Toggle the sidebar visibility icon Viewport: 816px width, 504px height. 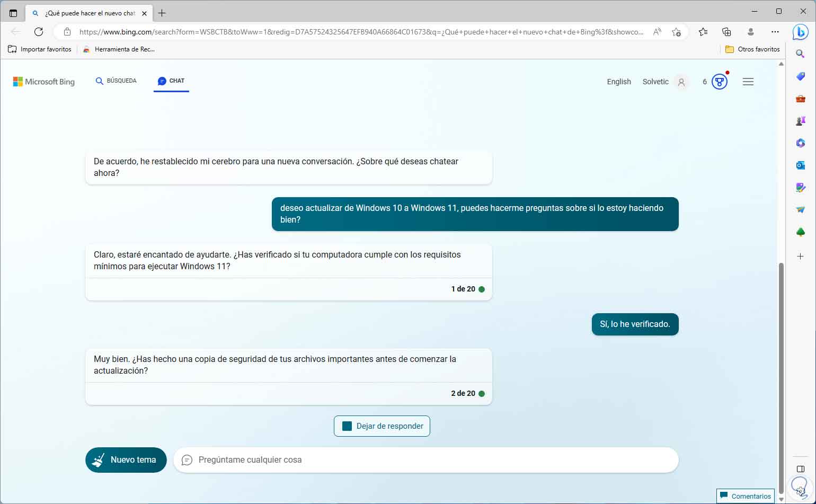click(x=801, y=469)
